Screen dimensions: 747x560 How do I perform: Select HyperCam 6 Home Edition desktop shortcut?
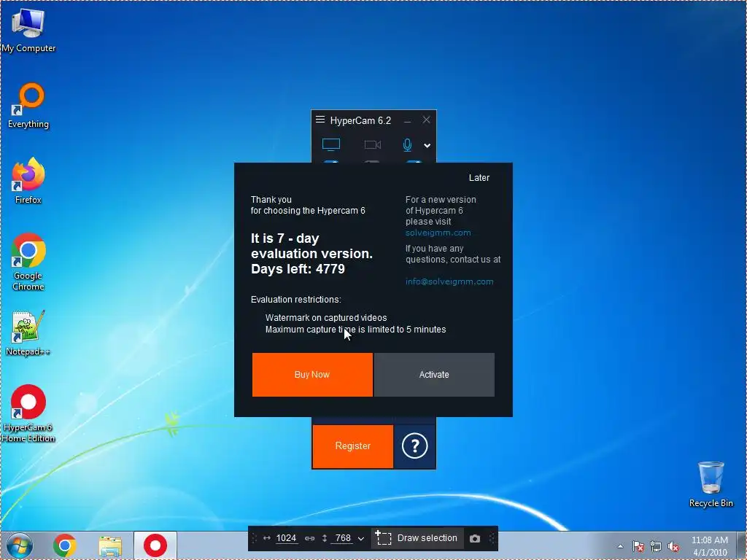(x=28, y=413)
